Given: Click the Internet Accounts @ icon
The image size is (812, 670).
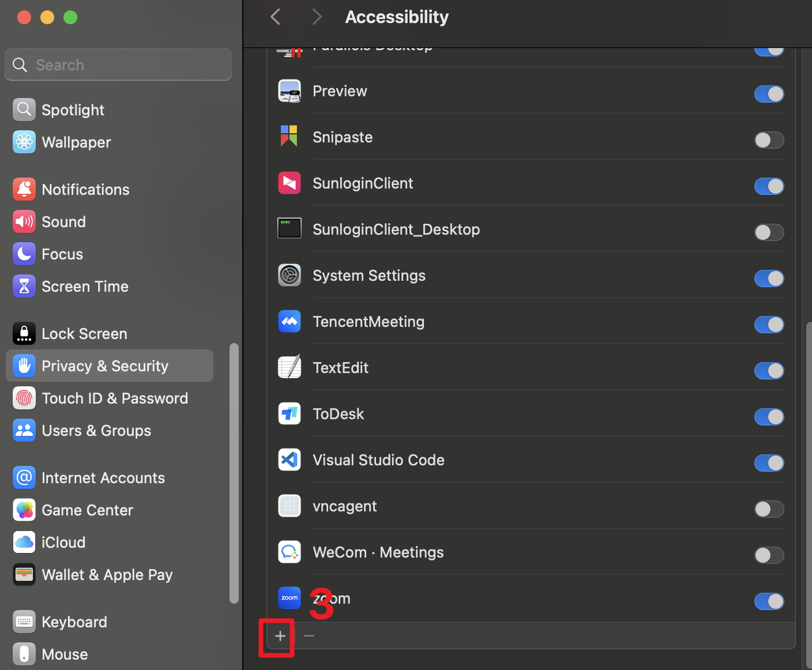Looking at the screenshot, I should pos(24,477).
